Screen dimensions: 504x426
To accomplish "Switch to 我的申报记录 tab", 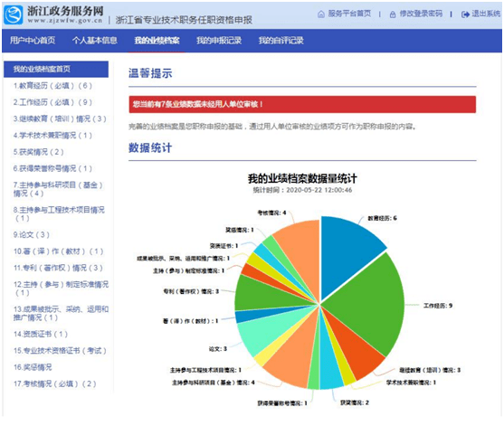I will click(219, 41).
